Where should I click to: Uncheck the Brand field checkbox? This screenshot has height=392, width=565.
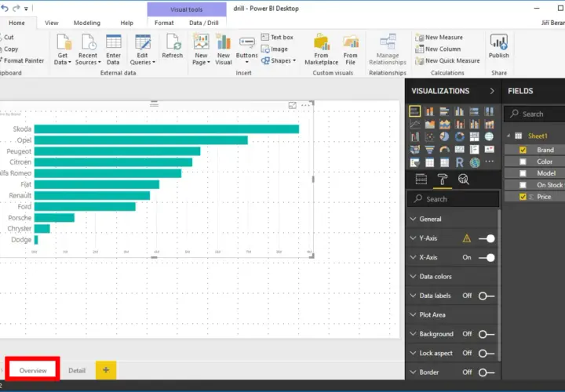(523, 150)
